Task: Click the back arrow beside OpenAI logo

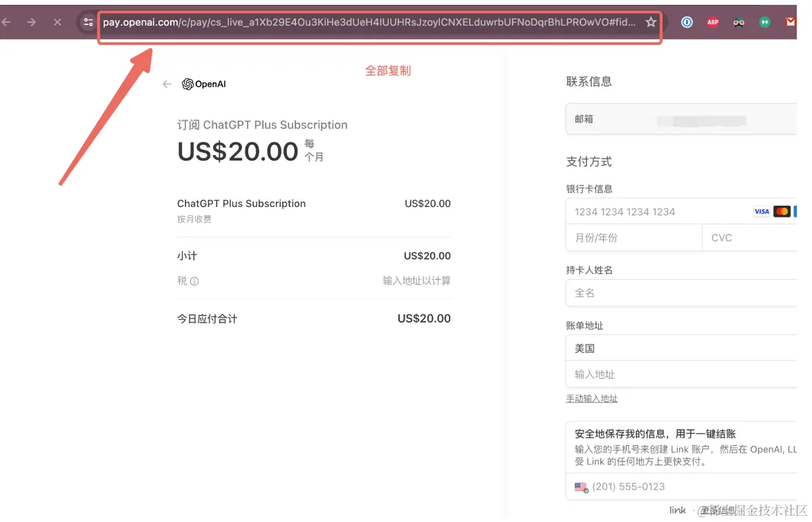Action: pyautogui.click(x=167, y=84)
